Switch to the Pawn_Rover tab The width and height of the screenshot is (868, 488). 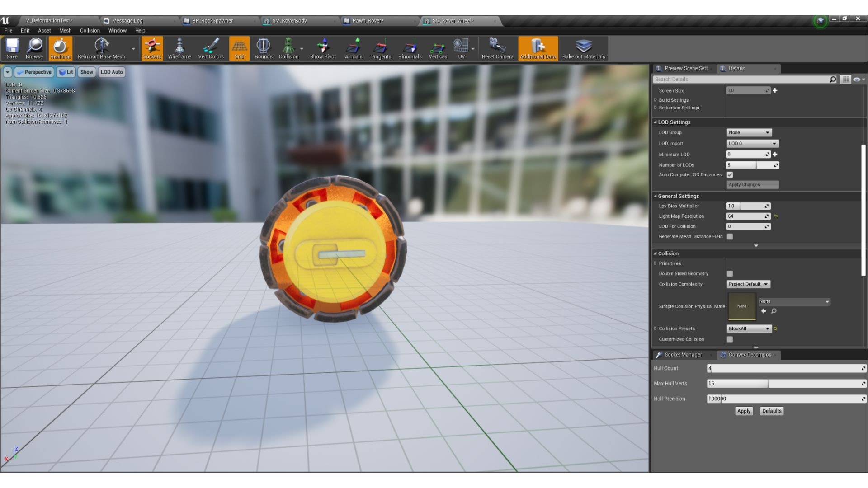pyautogui.click(x=368, y=21)
